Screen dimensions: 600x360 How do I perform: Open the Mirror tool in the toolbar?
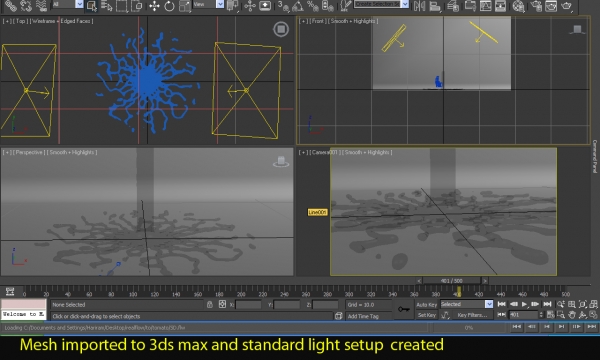[419, 6]
